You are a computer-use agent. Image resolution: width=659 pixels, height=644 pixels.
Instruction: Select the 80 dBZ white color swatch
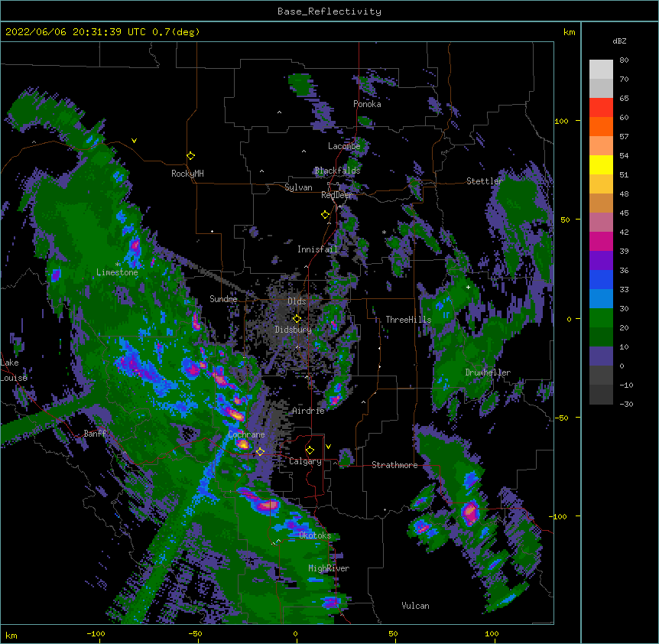tap(601, 70)
